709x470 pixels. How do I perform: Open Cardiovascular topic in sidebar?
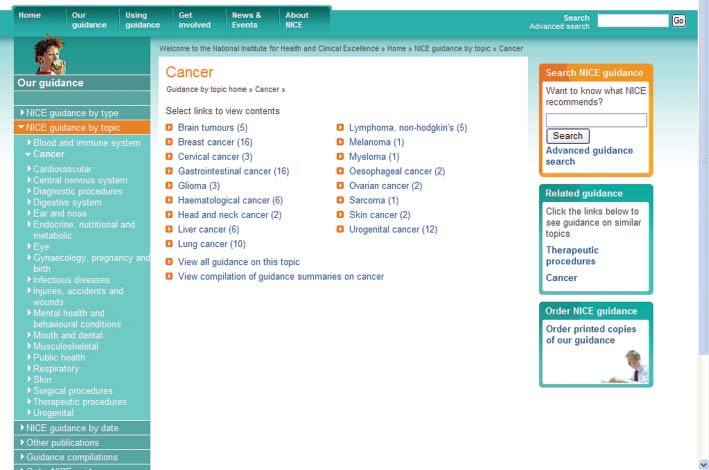[x=62, y=169]
